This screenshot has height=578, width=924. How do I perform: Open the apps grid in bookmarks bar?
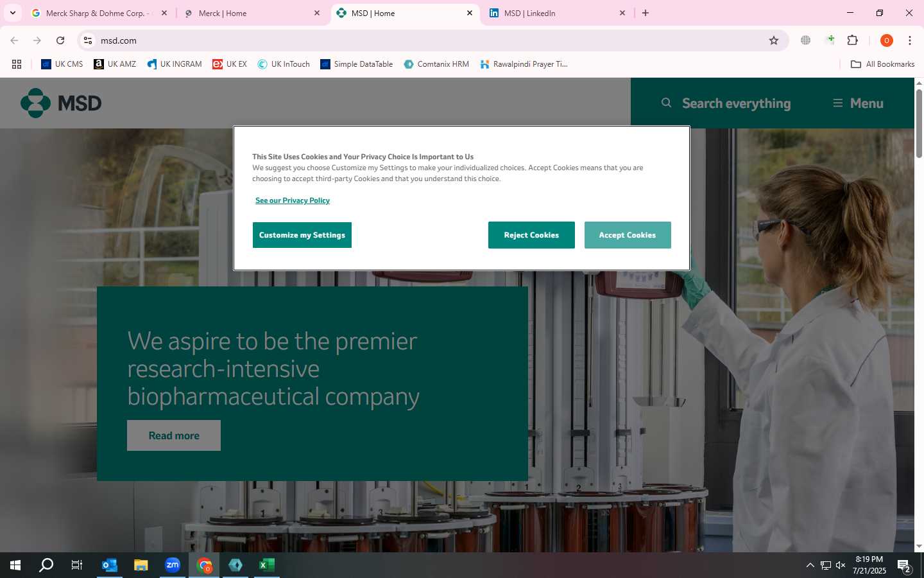click(x=17, y=64)
